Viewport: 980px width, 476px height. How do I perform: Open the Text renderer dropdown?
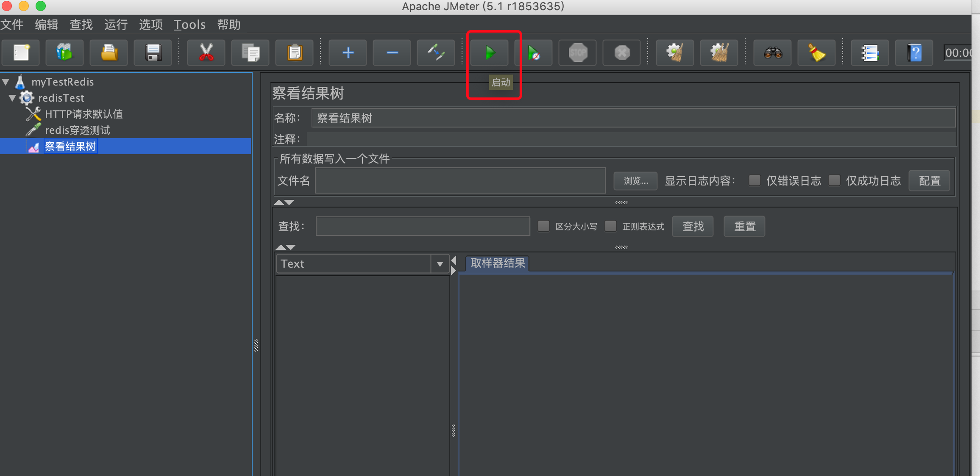tap(440, 264)
